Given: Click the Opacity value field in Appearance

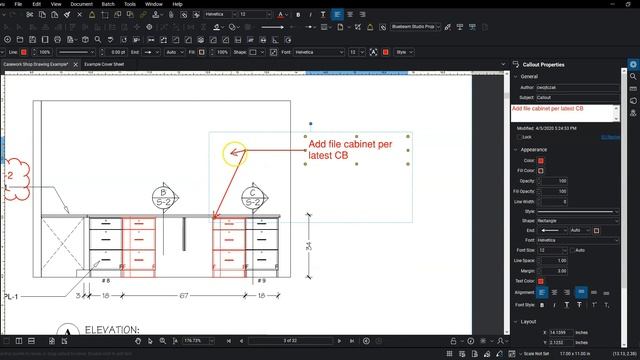Looking at the screenshot, I should click(x=553, y=181).
